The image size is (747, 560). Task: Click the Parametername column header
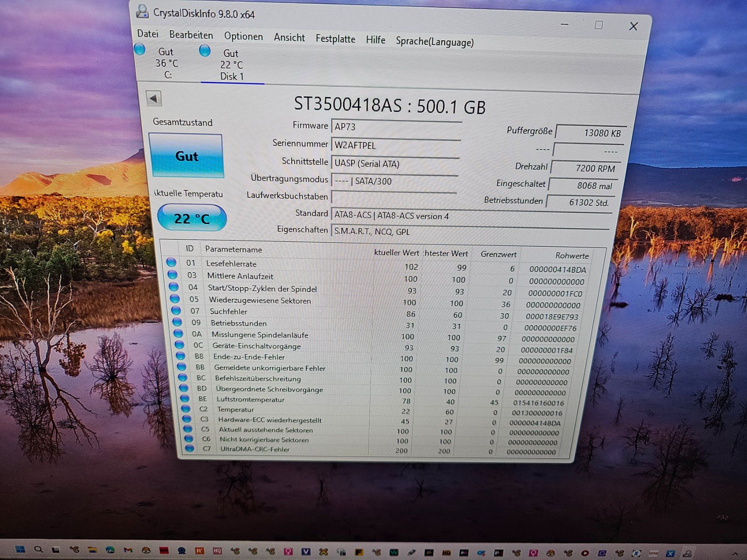pyautogui.click(x=234, y=249)
